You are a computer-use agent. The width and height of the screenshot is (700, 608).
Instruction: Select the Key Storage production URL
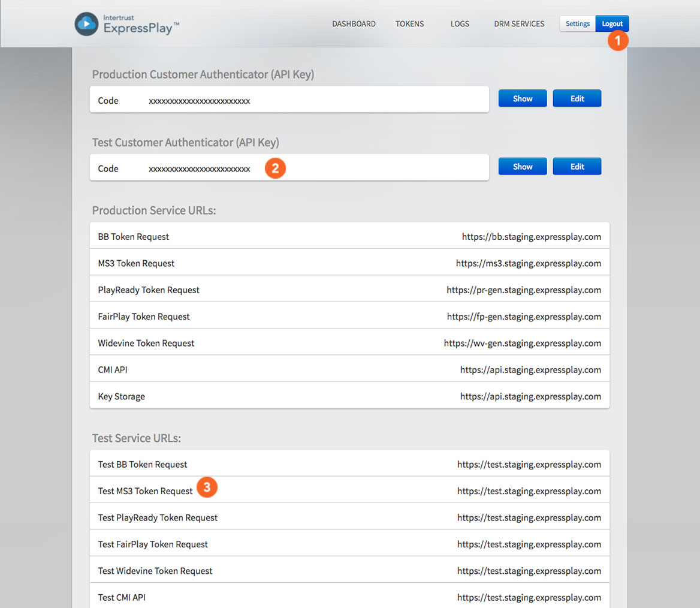(530, 396)
